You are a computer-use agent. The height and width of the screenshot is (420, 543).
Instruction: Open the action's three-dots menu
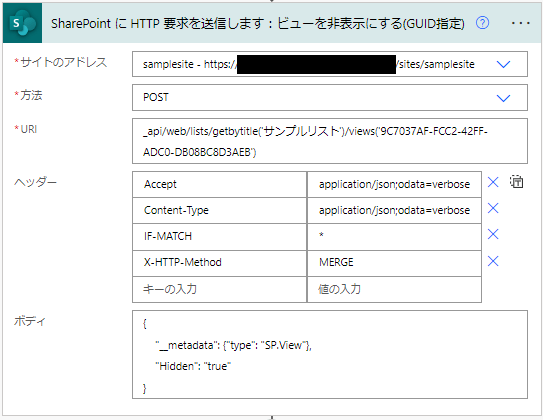pos(520,23)
